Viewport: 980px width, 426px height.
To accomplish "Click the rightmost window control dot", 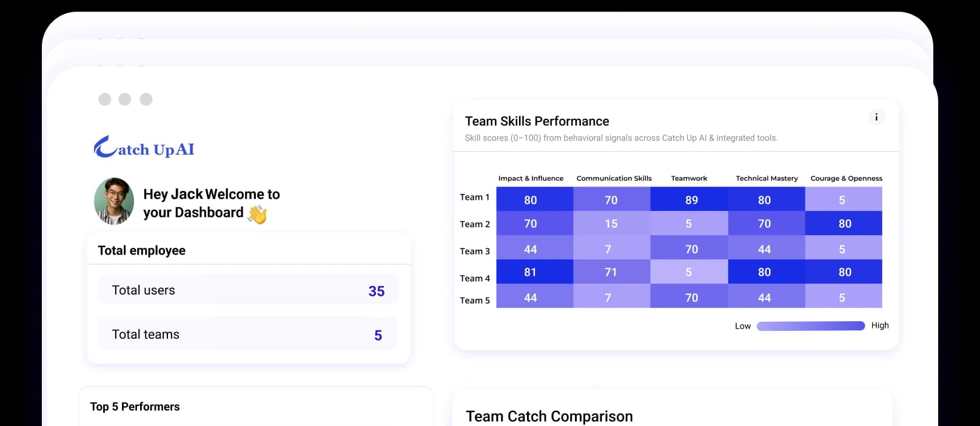I will point(146,99).
